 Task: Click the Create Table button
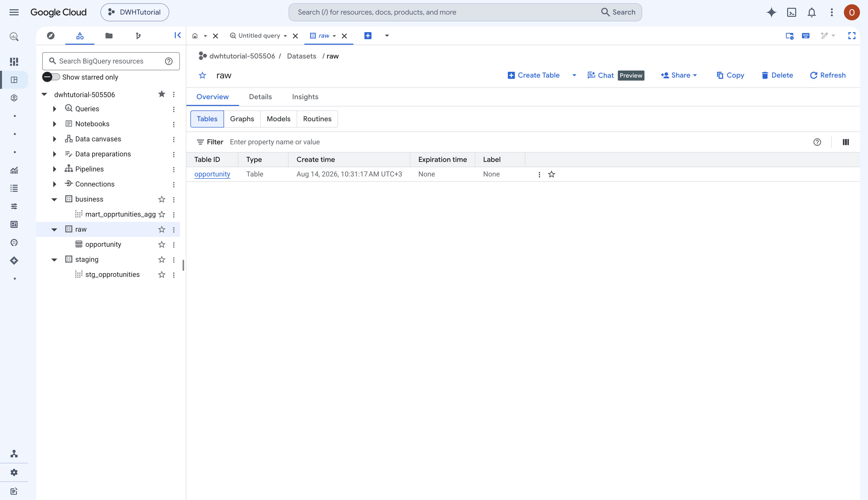click(x=534, y=75)
